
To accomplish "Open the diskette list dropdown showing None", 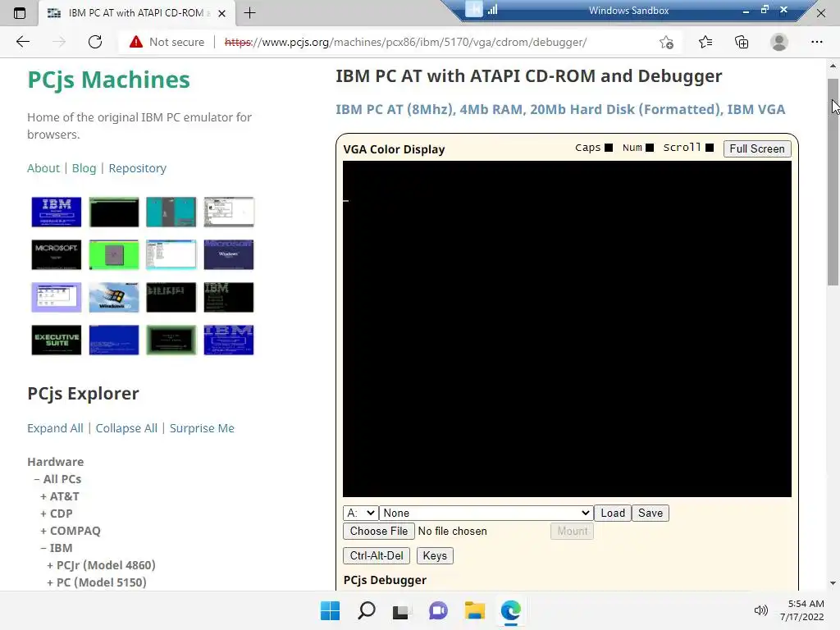I will pos(486,513).
